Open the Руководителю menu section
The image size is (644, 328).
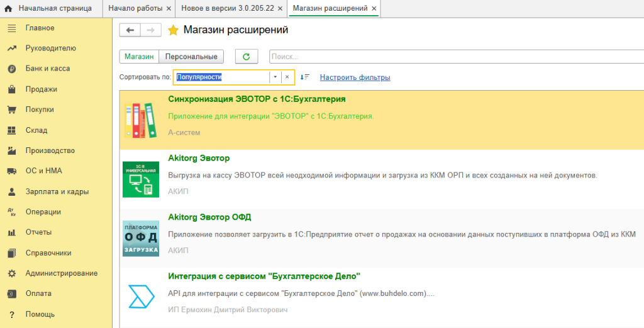[50, 48]
